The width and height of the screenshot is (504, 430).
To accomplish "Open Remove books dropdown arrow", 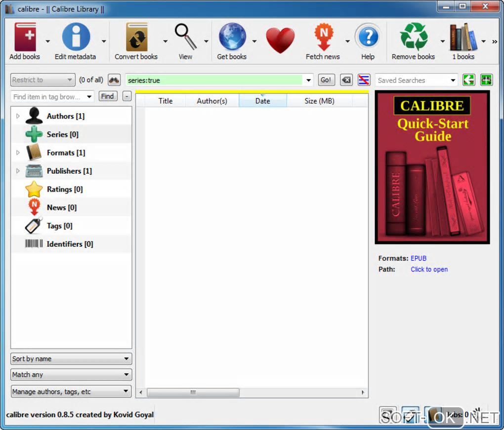I will 443,41.
